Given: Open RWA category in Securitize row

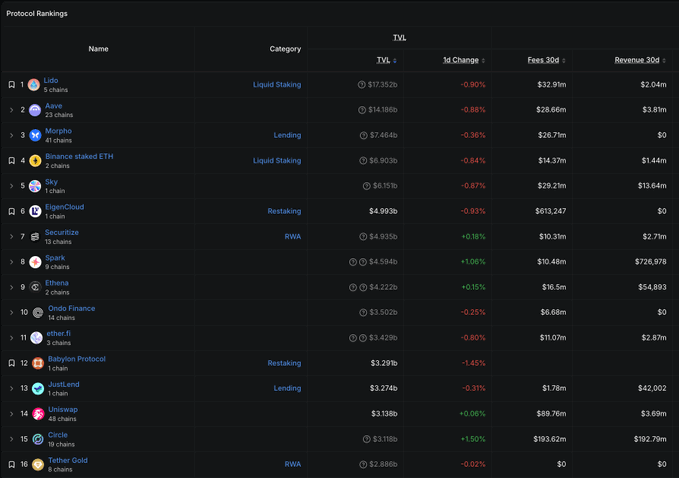Looking at the screenshot, I should point(293,236).
